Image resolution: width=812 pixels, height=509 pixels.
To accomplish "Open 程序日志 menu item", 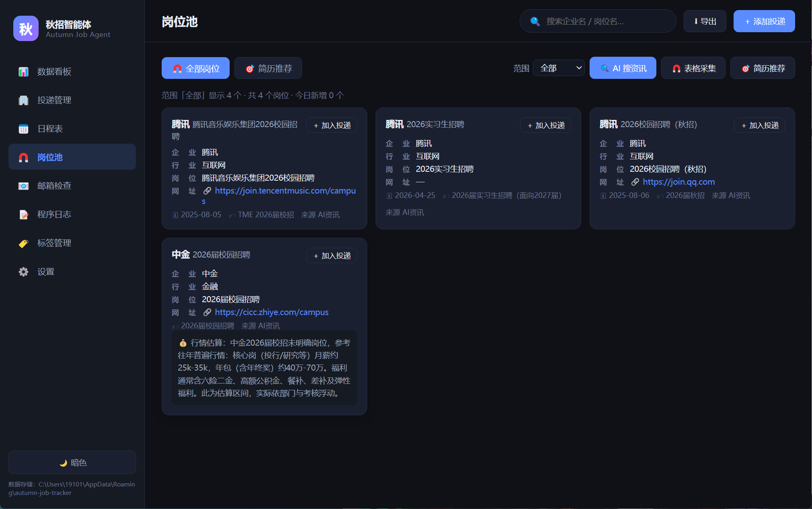I will click(x=72, y=214).
